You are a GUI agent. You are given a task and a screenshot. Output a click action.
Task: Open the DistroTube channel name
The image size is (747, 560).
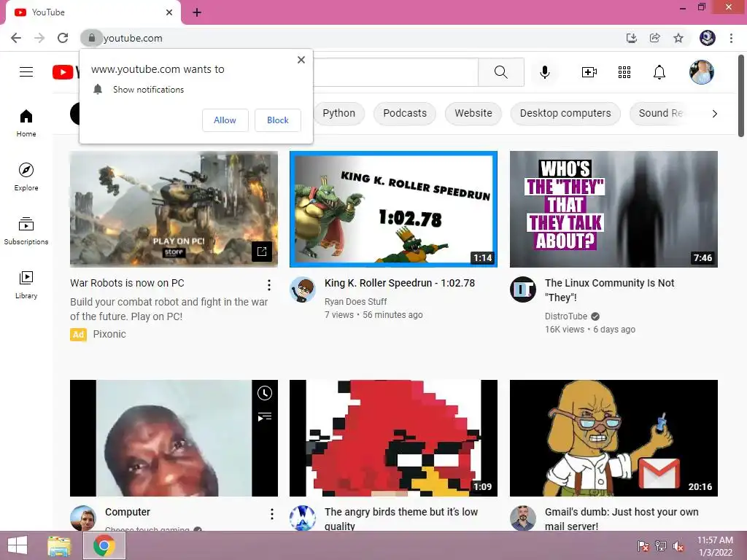point(566,316)
